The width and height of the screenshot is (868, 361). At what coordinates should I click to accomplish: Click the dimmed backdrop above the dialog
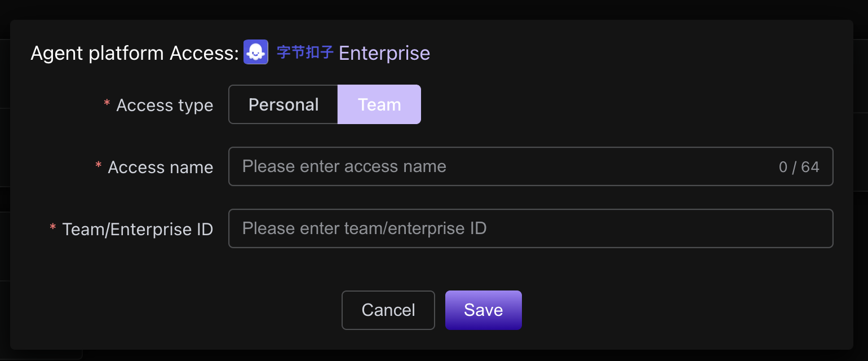point(434,9)
